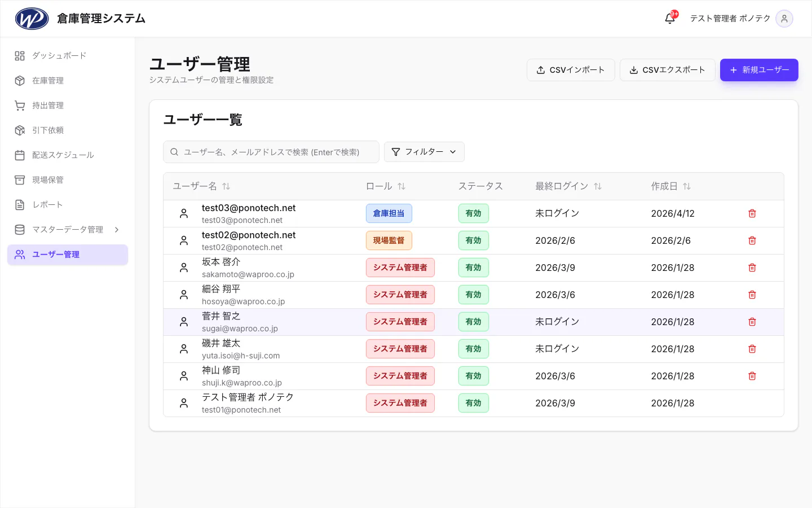812x508 pixels.
Task: Click person icon beside test03@ponotech.net
Action: [184, 213]
